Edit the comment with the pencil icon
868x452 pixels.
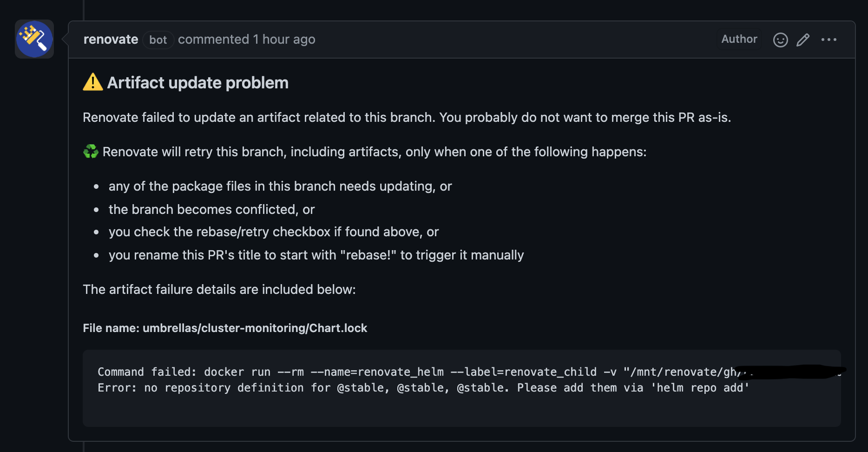(803, 40)
